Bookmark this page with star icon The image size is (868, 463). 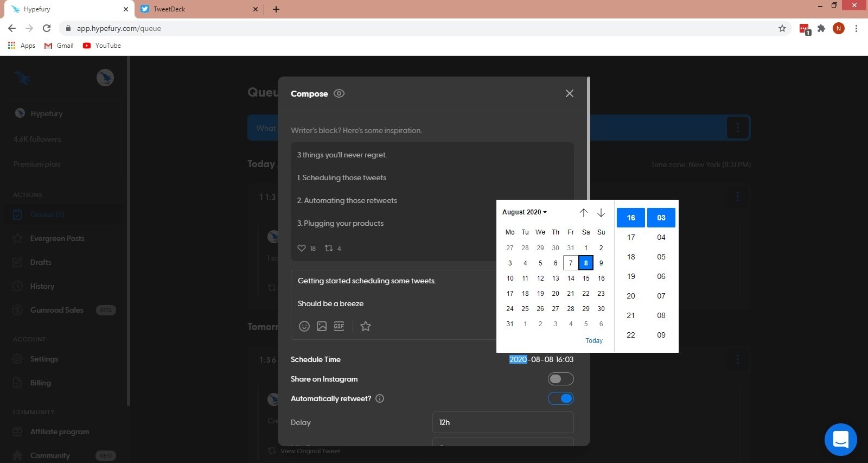tap(782, 28)
